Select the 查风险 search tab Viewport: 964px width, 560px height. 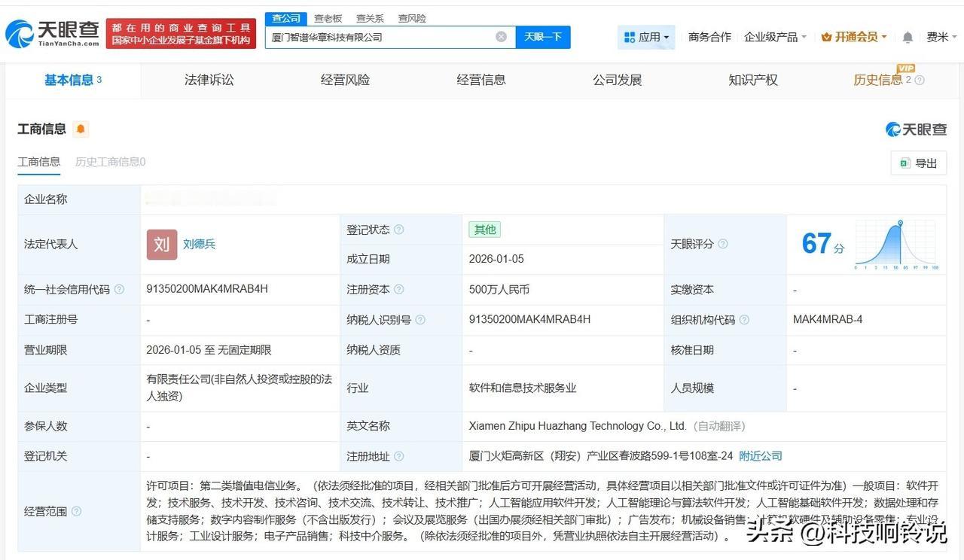(x=411, y=17)
